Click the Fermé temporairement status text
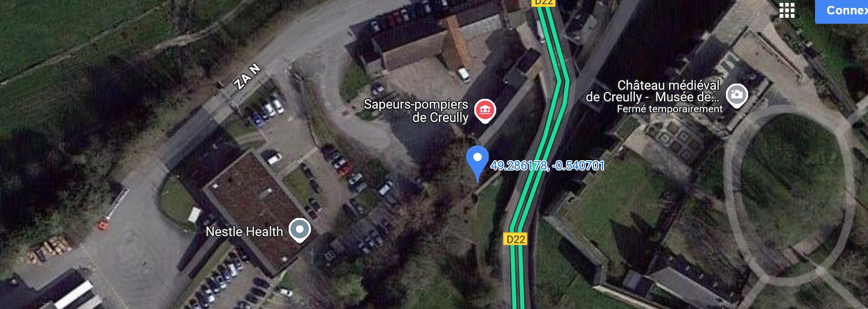 pyautogui.click(x=669, y=109)
